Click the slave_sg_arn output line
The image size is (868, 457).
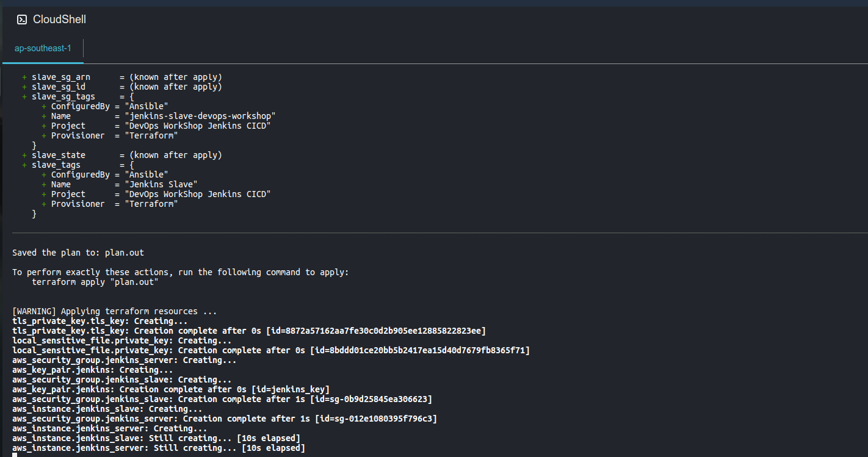tap(122, 77)
